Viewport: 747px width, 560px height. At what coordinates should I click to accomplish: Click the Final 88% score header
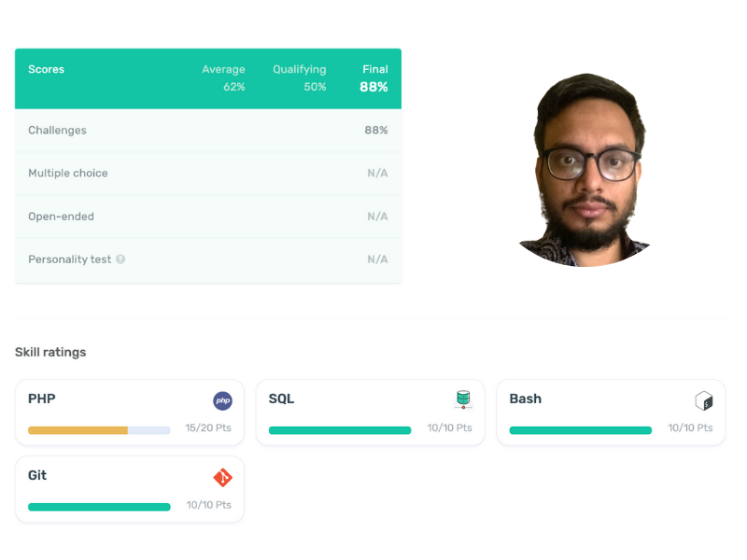(374, 78)
